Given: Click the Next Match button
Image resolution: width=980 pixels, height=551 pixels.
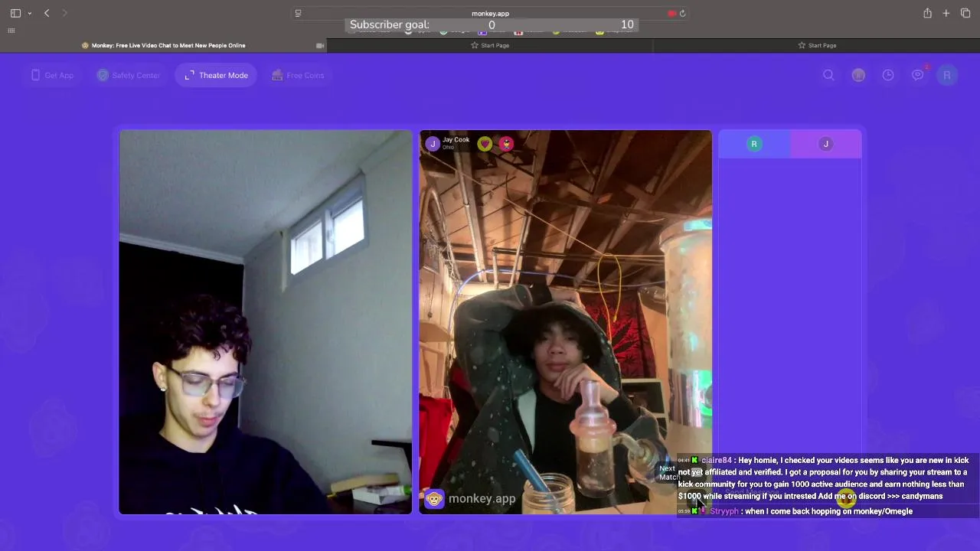Looking at the screenshot, I should coord(669,473).
